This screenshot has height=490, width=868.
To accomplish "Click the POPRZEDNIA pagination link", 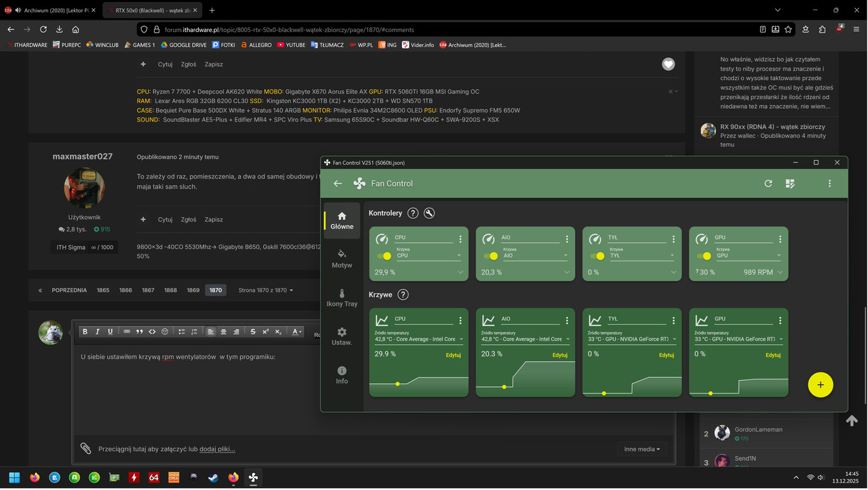I will [69, 290].
